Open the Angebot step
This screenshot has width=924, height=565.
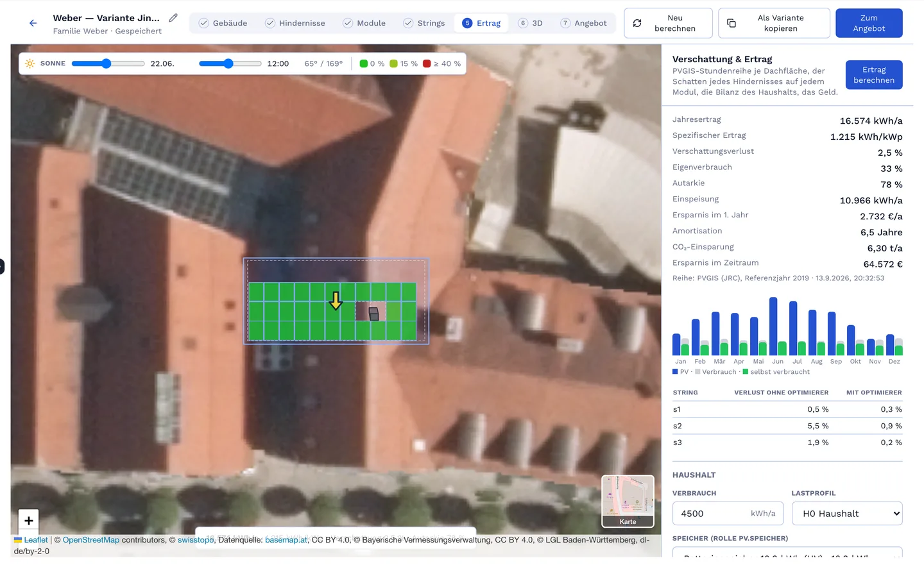(584, 23)
